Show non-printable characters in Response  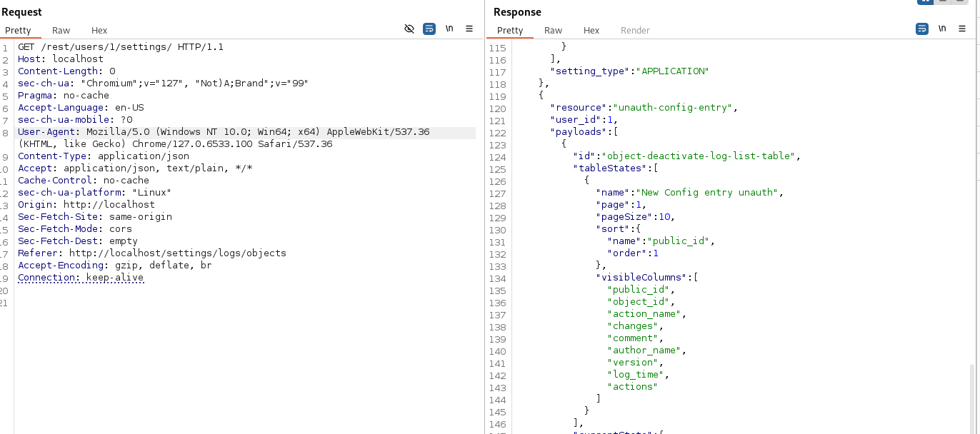click(x=942, y=29)
